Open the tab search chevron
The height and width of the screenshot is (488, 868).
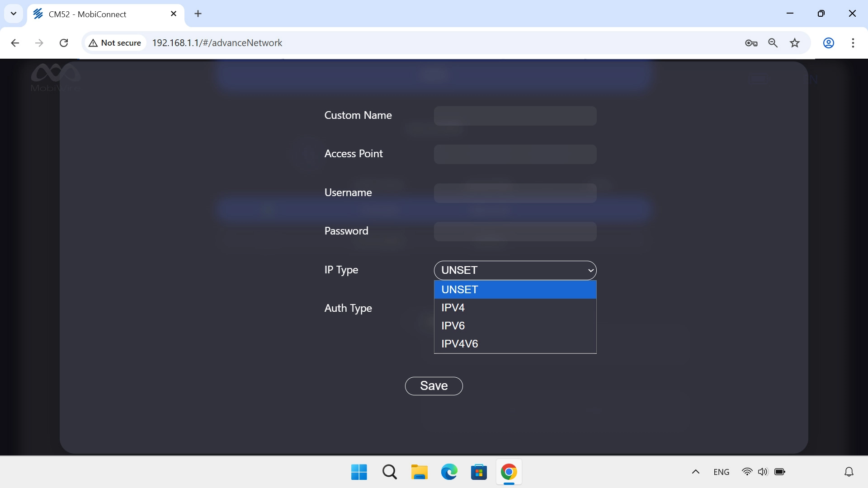[13, 14]
